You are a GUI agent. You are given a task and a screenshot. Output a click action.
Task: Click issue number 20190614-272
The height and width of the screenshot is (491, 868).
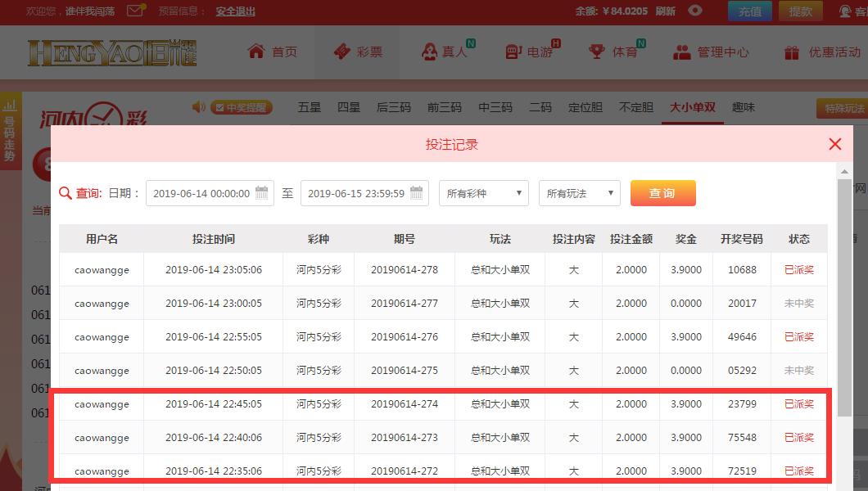tap(404, 471)
